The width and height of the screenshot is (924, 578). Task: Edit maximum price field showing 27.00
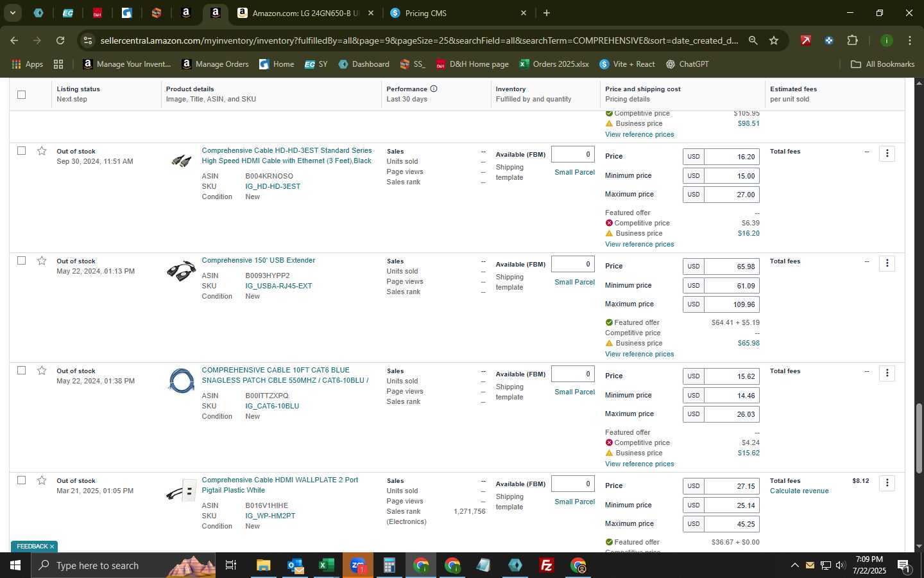click(x=732, y=195)
